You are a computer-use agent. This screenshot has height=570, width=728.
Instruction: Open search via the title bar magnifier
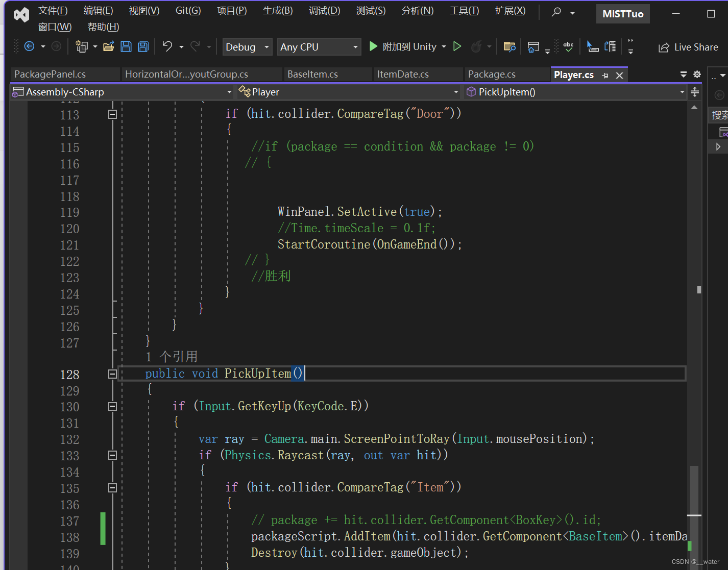(556, 11)
